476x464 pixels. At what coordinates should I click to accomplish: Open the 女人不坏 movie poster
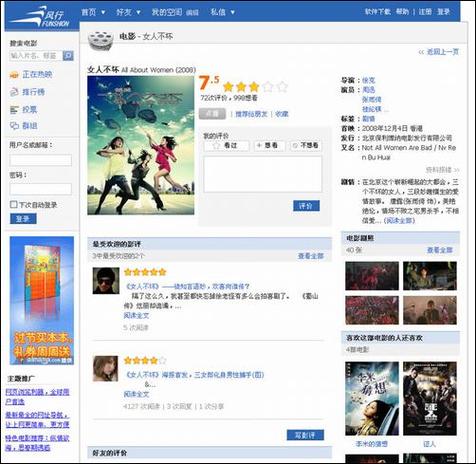tap(141, 145)
